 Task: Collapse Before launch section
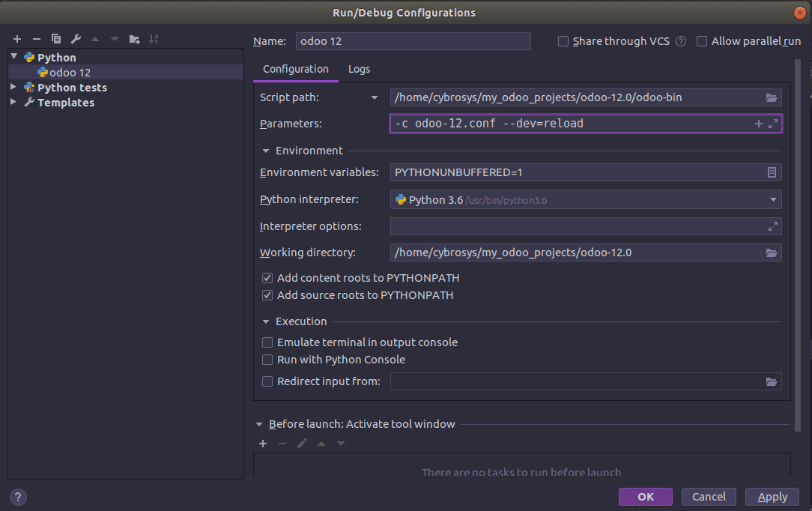point(259,424)
